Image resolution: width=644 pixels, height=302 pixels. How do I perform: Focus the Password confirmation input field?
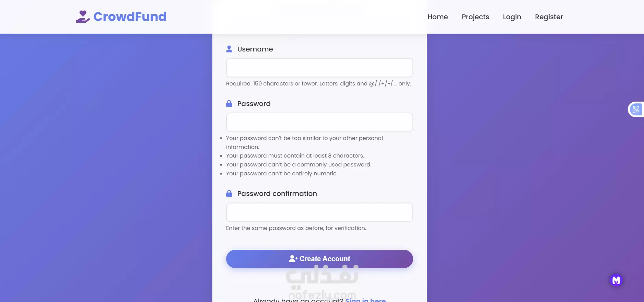319,212
